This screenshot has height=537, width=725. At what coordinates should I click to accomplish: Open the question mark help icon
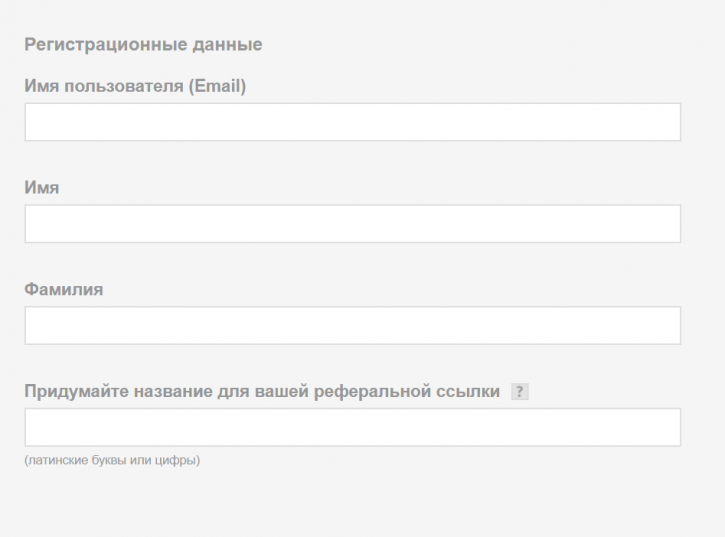click(x=520, y=392)
